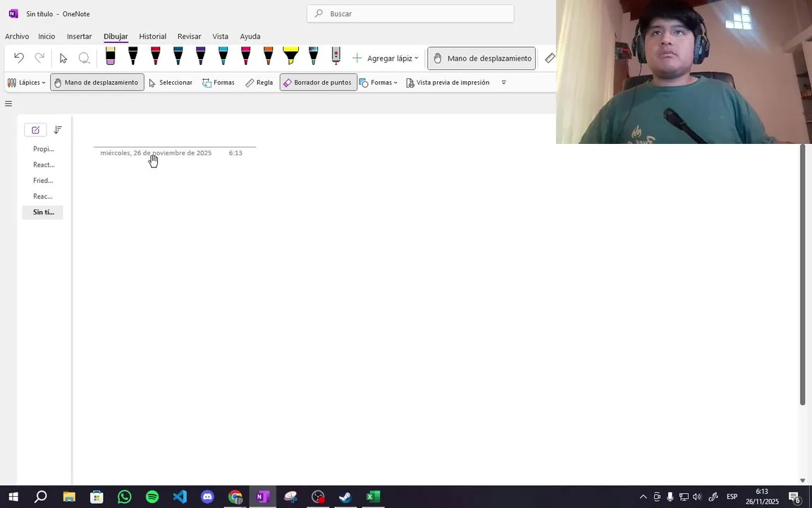812x508 pixels.
Task: Open the Fried... page in list
Action: [43, 181]
